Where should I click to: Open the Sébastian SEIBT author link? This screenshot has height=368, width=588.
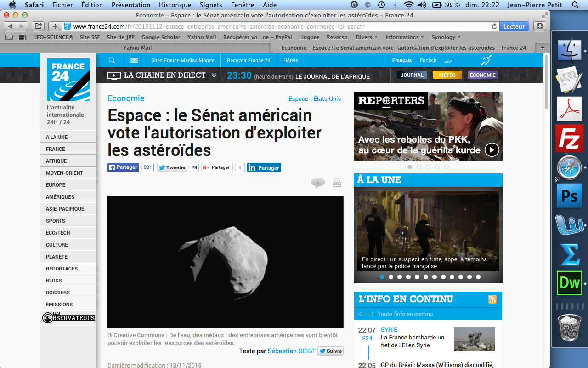coord(291,351)
